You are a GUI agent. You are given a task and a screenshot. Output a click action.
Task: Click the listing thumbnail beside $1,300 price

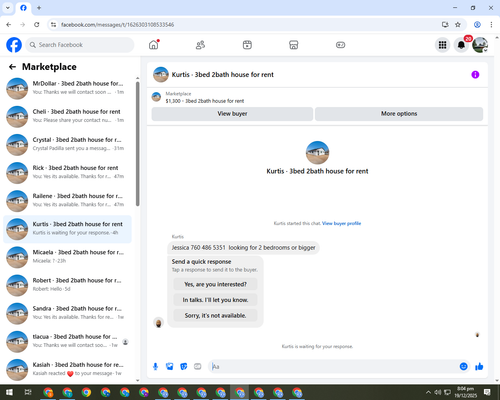pyautogui.click(x=156, y=97)
